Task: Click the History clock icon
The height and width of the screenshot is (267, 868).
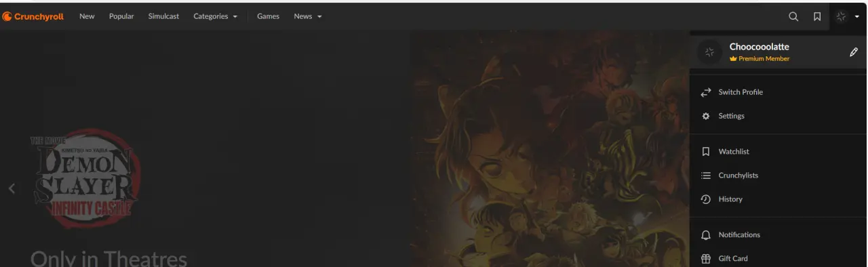Action: coord(706,199)
